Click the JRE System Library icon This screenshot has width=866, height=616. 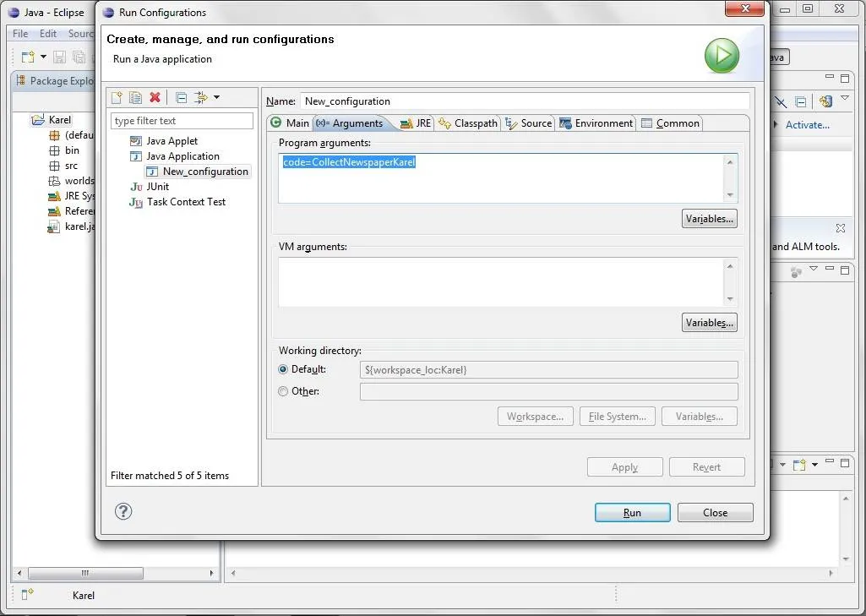54,196
